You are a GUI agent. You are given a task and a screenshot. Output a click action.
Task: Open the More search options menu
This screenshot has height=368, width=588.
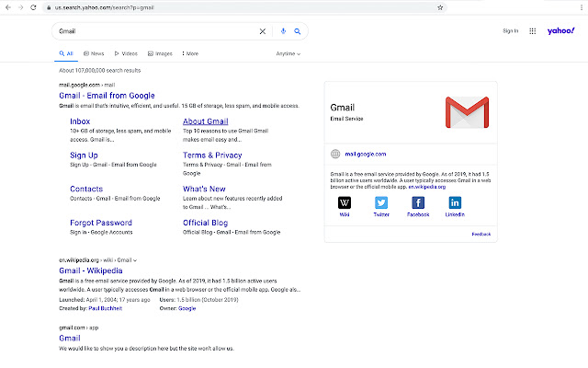[x=190, y=53]
